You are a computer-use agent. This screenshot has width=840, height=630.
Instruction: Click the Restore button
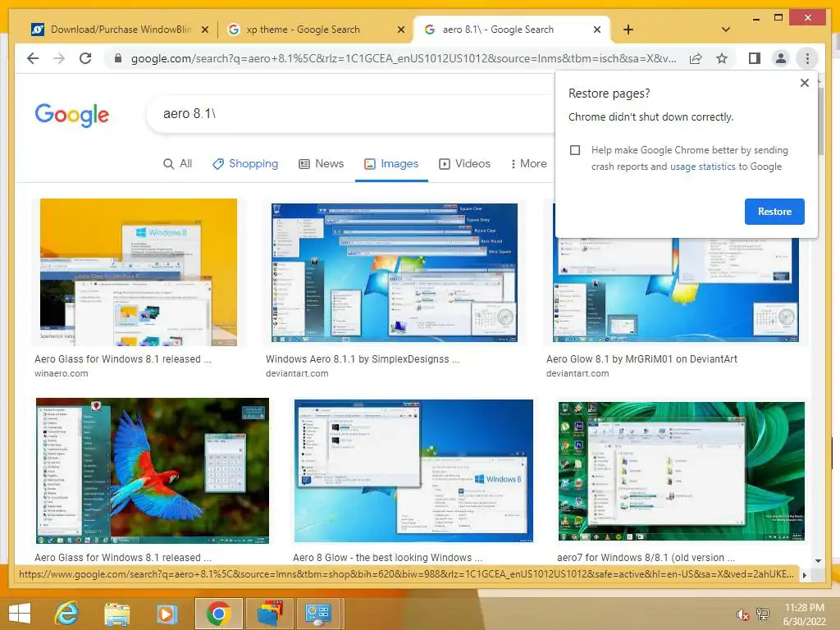coord(774,212)
